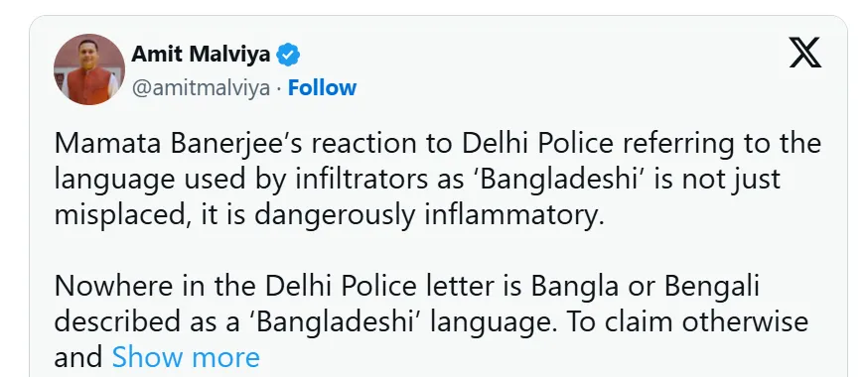Click the paragraph starting with 'Nowhere in the Delhi Police'
Viewport: 868px width, 377px height.
pos(431,321)
